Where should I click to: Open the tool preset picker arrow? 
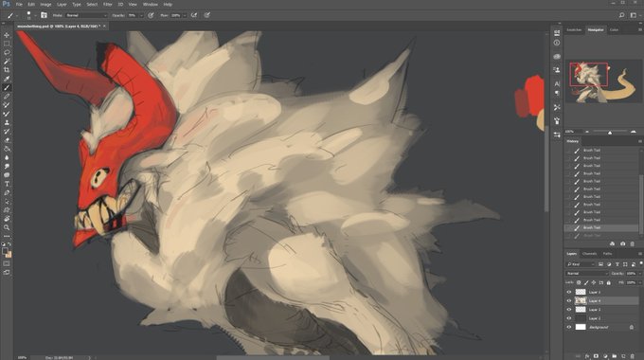tap(17, 15)
